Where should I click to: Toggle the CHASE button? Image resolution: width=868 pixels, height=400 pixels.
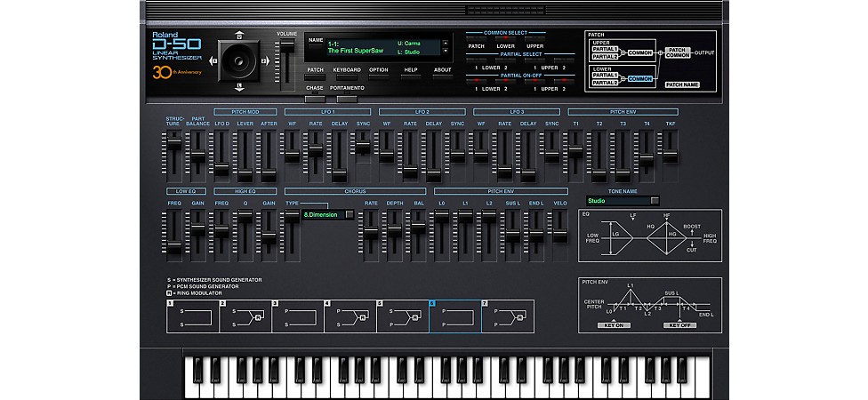pyautogui.click(x=315, y=99)
